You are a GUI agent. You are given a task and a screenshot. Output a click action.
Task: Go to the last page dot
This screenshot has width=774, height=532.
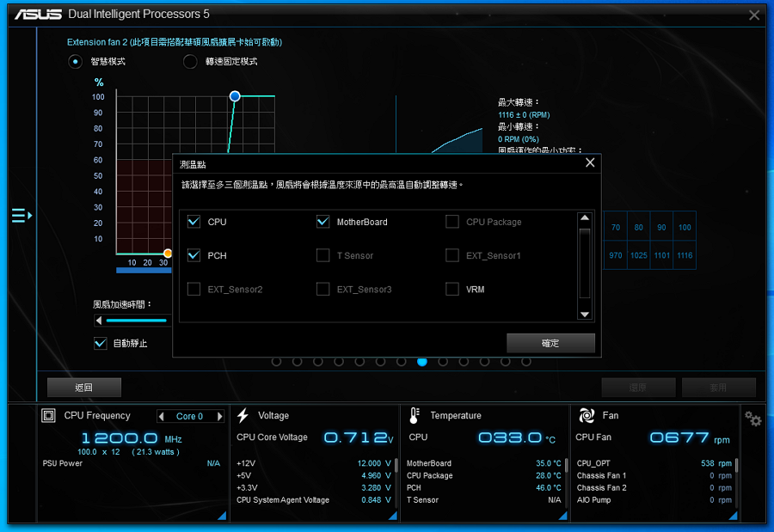tap(526, 362)
